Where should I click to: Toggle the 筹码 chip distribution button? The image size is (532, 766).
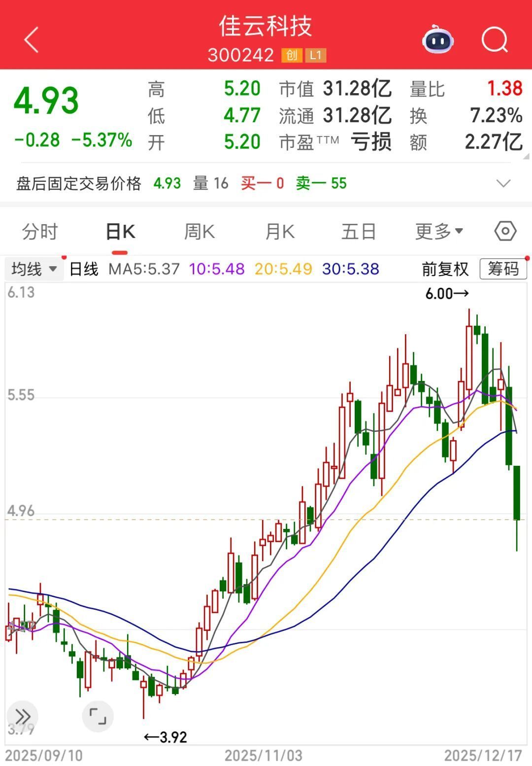(503, 269)
